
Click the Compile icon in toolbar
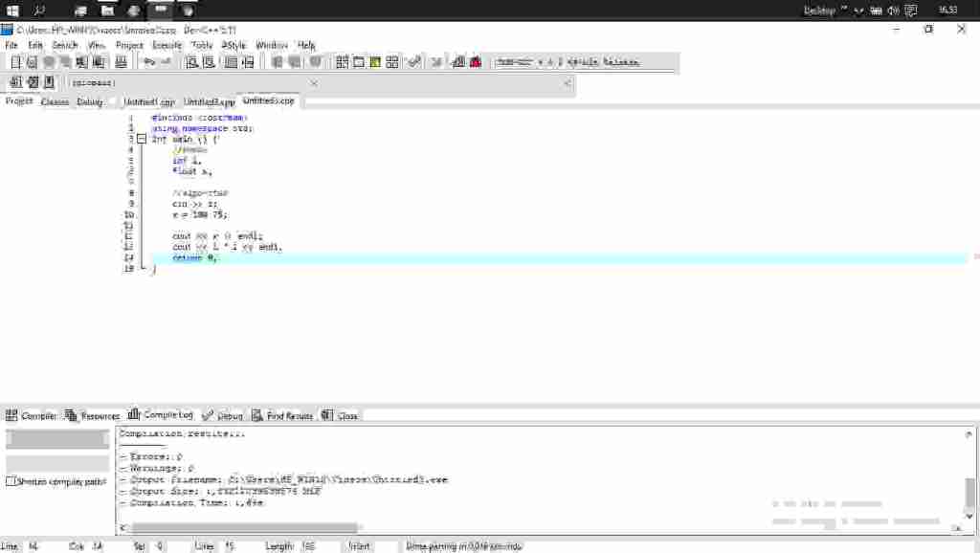point(343,62)
